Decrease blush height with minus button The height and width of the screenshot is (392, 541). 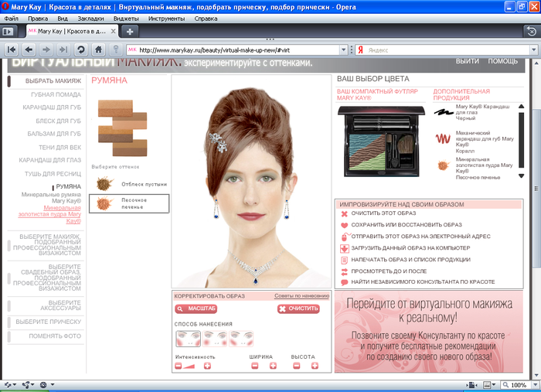click(296, 366)
